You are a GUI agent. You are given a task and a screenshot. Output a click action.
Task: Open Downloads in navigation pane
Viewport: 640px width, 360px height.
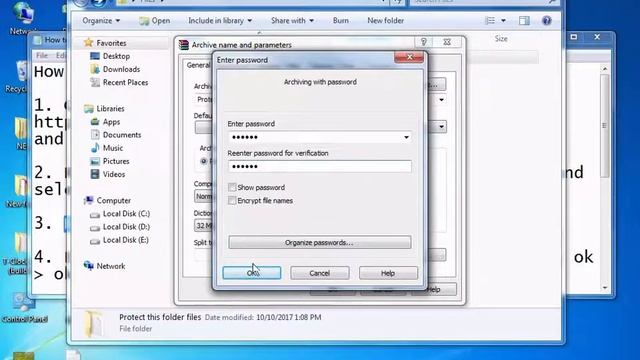point(121,69)
